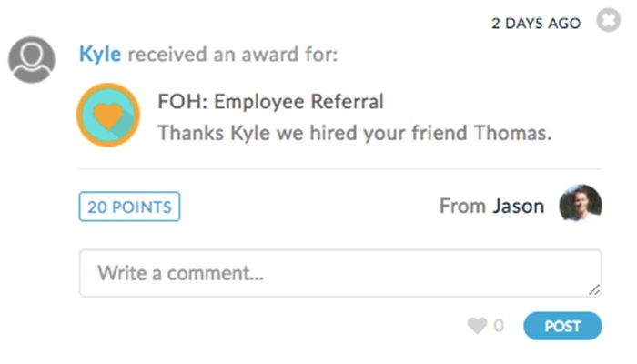
Task: Click the divider line below the award message
Action: pos(339,168)
